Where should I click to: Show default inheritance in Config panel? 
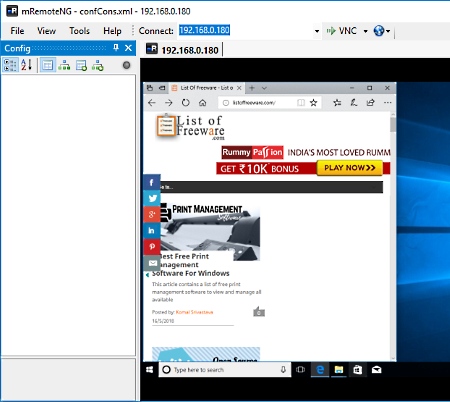97,65
